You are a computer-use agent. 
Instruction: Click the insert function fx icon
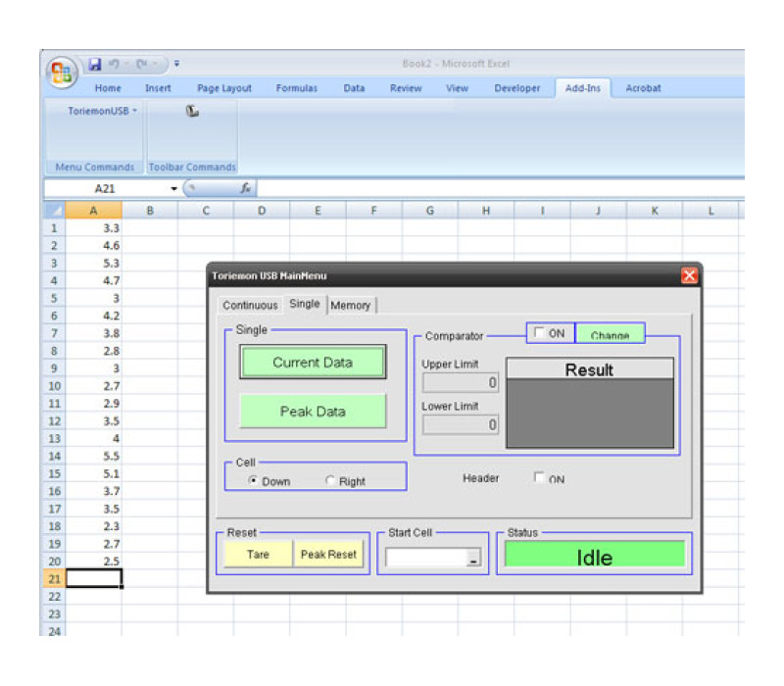click(246, 188)
